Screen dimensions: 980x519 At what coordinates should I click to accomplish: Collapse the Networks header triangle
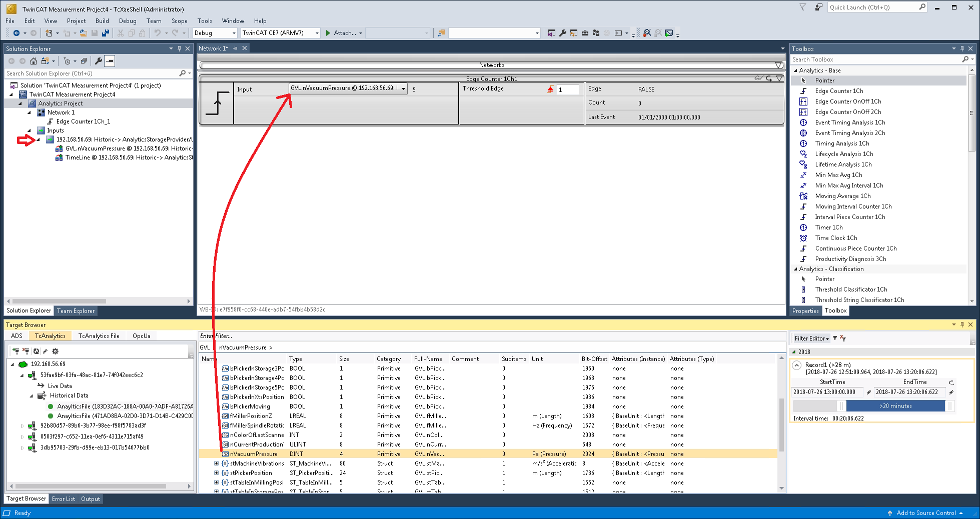coord(779,65)
